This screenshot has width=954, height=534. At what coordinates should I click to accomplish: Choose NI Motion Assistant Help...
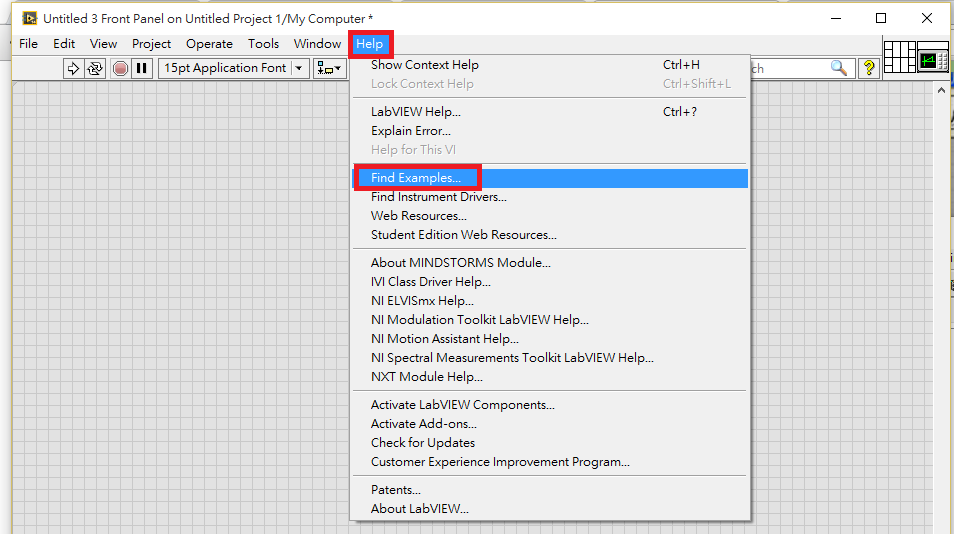[x=550, y=339]
